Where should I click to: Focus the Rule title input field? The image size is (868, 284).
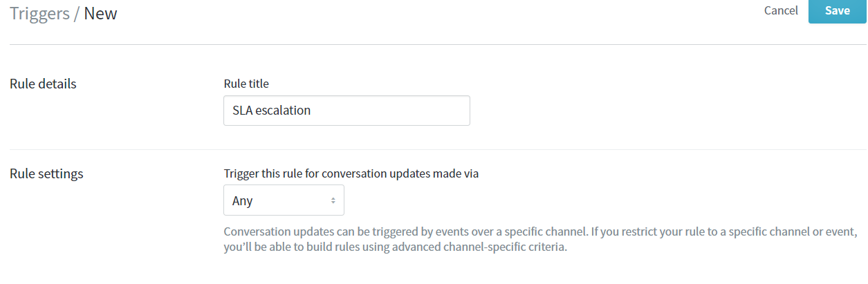click(x=346, y=111)
